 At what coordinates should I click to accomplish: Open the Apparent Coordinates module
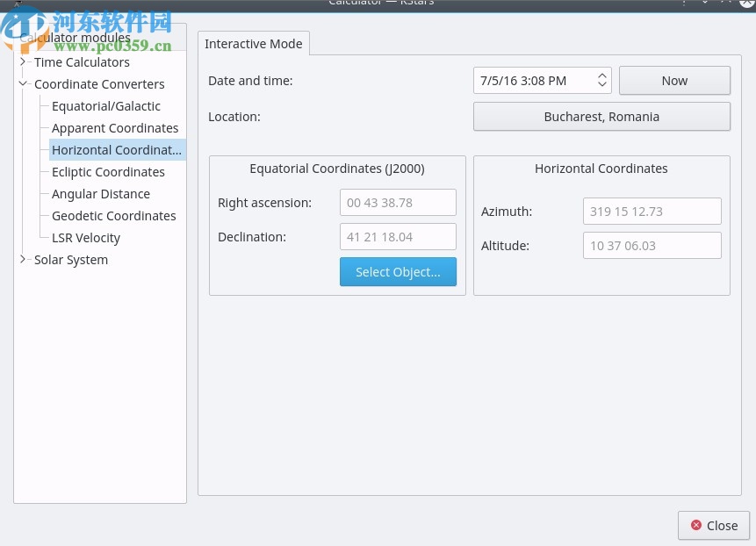point(115,128)
